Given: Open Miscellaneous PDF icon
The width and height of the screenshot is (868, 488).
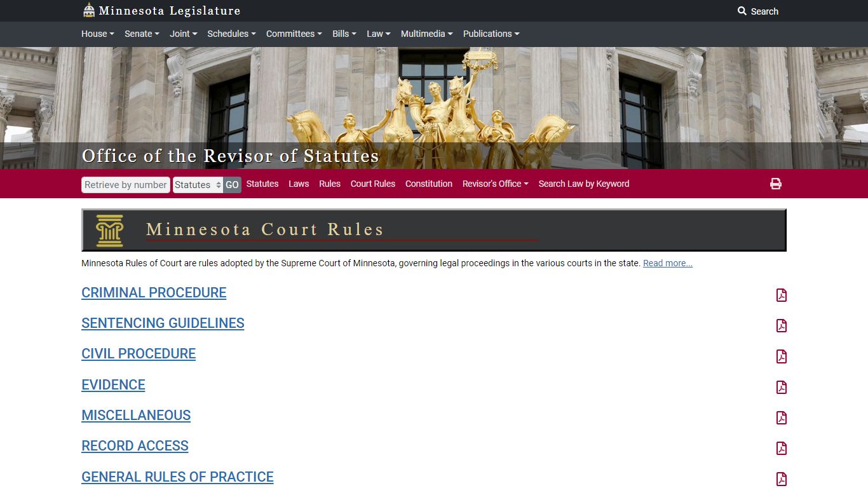Looking at the screenshot, I should [x=782, y=417].
